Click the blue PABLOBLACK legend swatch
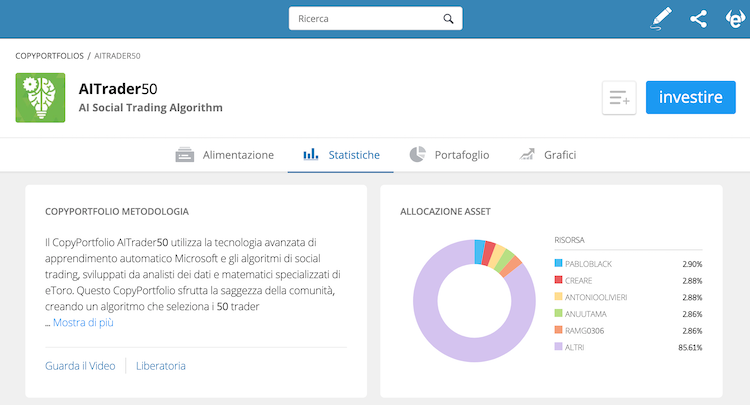The image size is (750, 405). [558, 263]
